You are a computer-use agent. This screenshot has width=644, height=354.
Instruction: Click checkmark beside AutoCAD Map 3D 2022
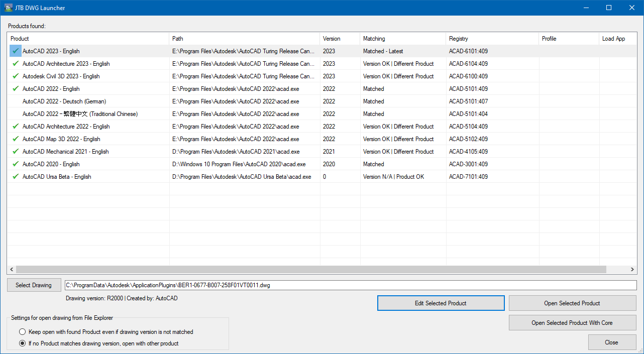pyautogui.click(x=16, y=139)
